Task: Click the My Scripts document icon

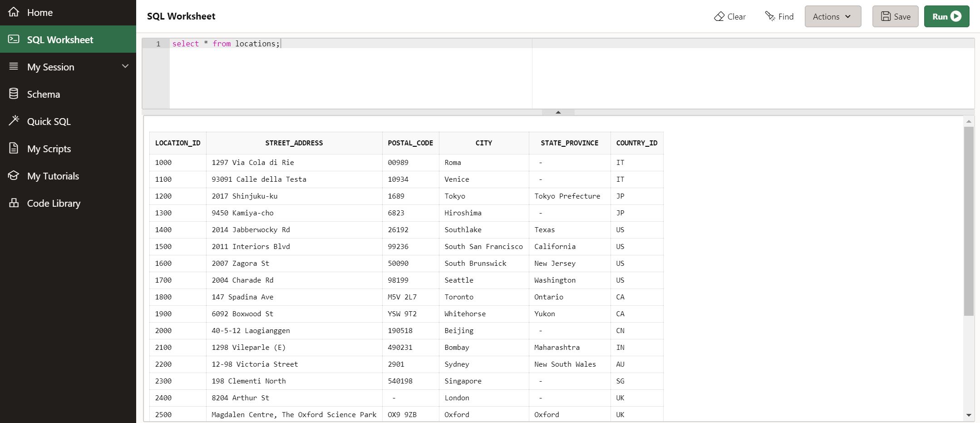Action: pyautogui.click(x=14, y=148)
